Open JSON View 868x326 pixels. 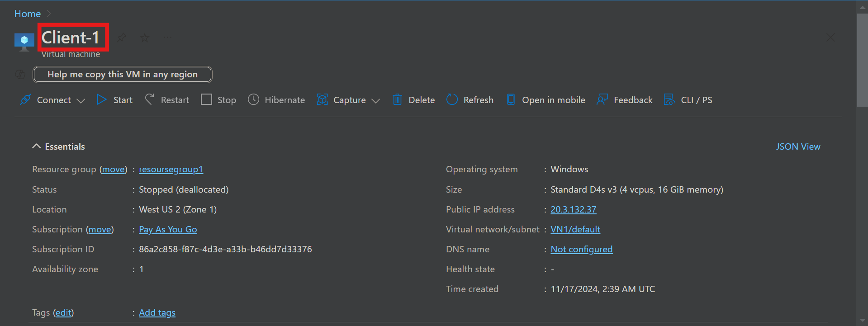click(798, 146)
